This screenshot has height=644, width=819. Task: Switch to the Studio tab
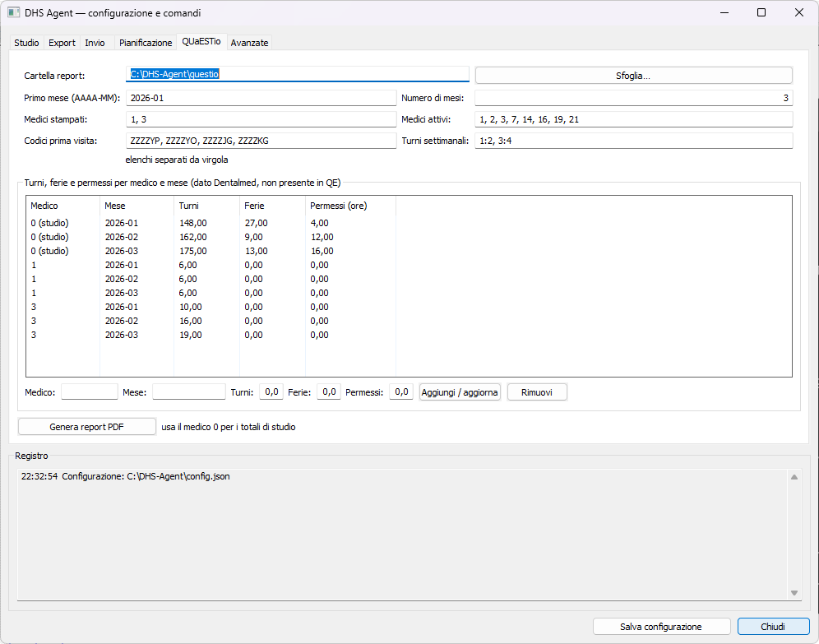[x=26, y=43]
